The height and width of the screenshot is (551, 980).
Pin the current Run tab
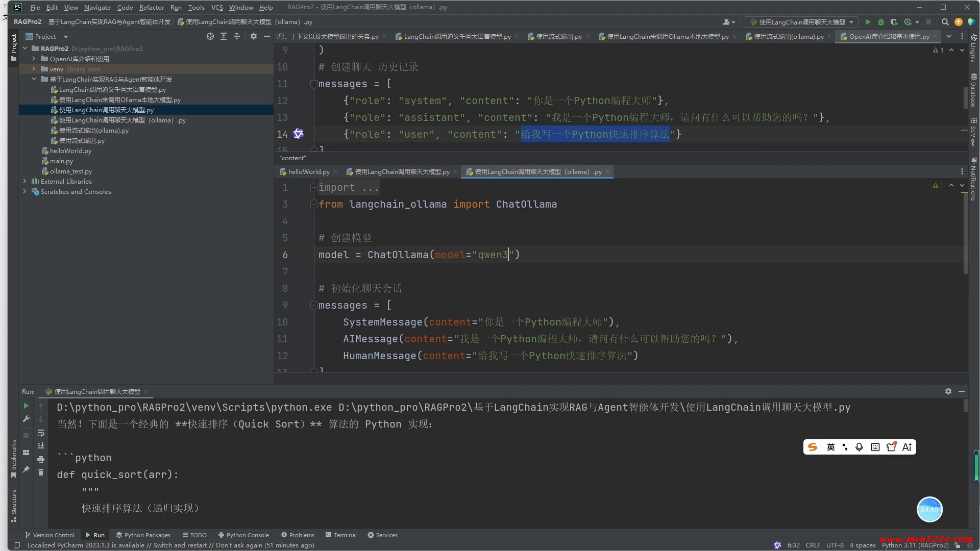(x=26, y=469)
